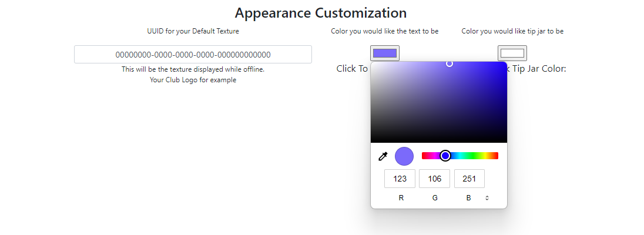Open the white tip jar color swatch
Viewport: 644px width, 235px height.
point(512,53)
